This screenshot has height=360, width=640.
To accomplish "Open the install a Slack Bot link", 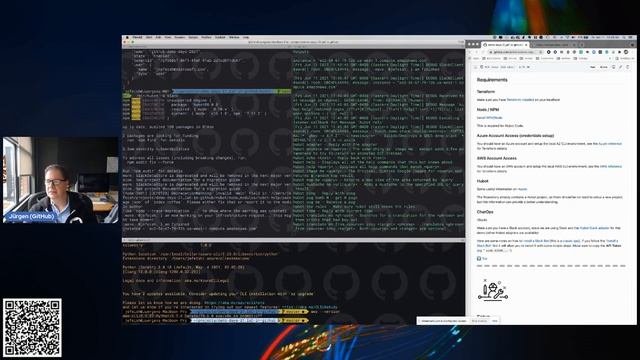I will 537,241.
